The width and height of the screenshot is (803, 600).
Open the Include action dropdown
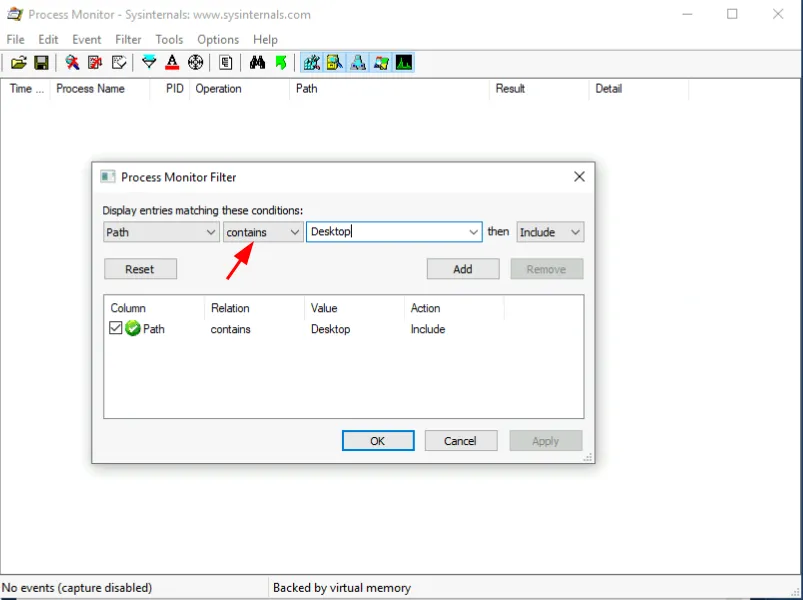[x=550, y=232]
